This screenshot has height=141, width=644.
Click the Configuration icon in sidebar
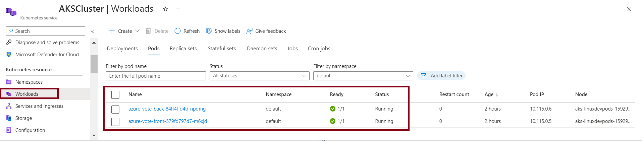pos(9,130)
